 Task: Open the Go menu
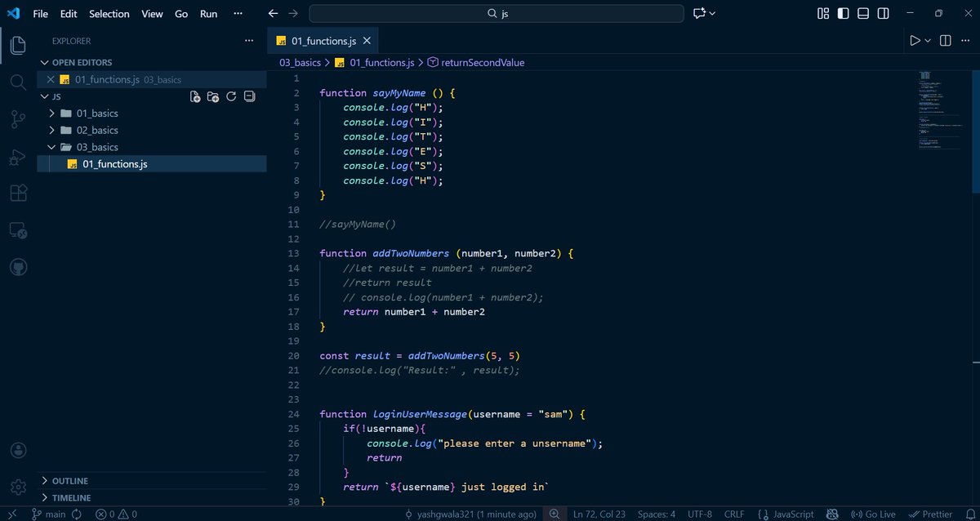pos(181,14)
